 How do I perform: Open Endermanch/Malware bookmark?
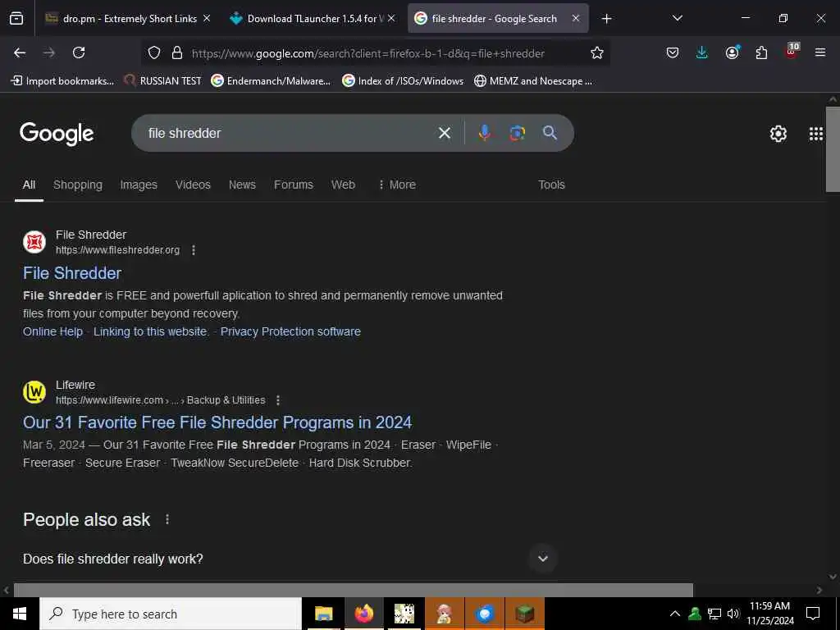(271, 81)
